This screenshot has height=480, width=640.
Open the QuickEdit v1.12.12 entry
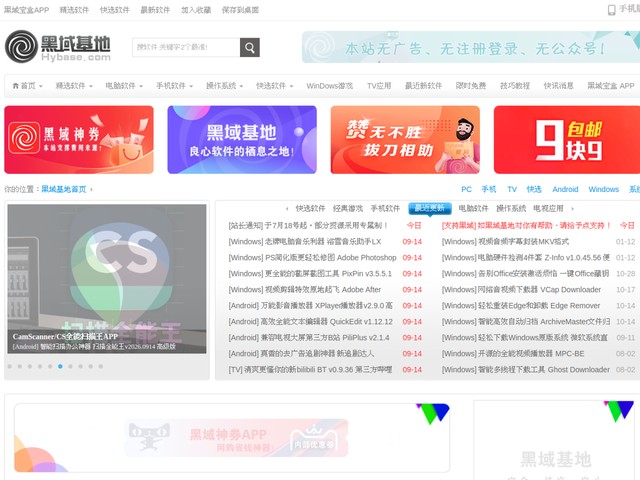click(310, 322)
